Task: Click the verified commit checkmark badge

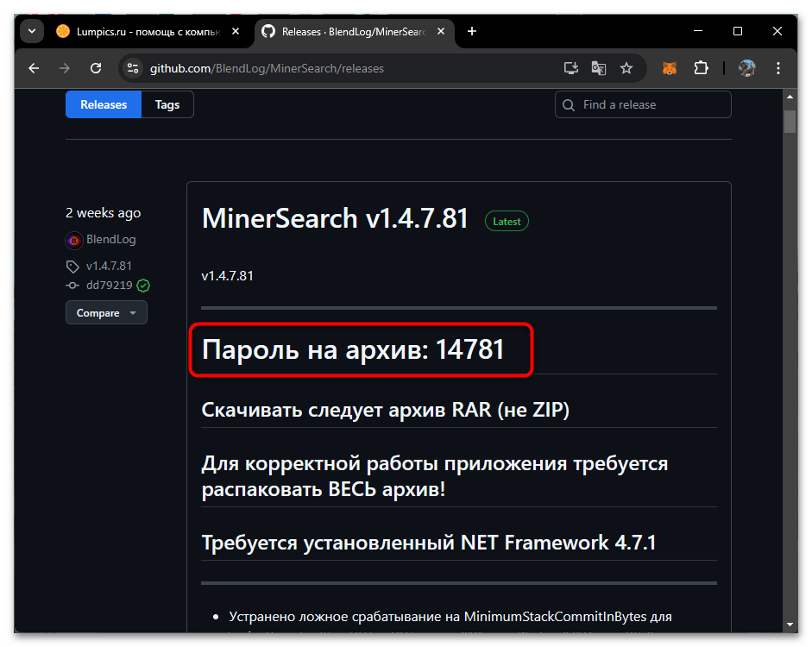Action: click(x=143, y=286)
